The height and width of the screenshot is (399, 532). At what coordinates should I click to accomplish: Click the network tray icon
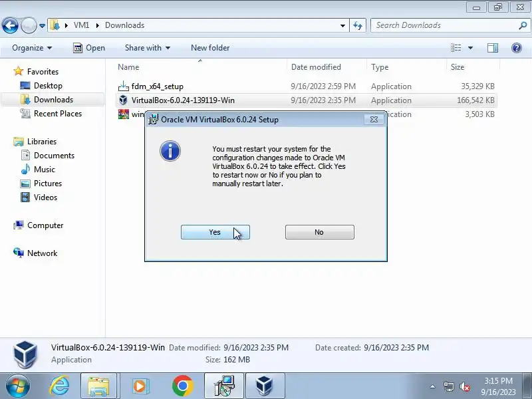(x=448, y=386)
